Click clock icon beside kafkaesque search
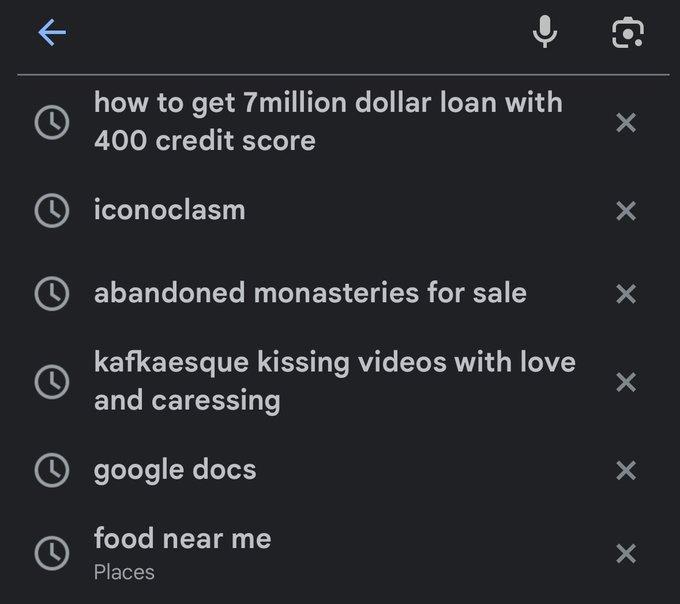680x604 pixels. (52, 381)
